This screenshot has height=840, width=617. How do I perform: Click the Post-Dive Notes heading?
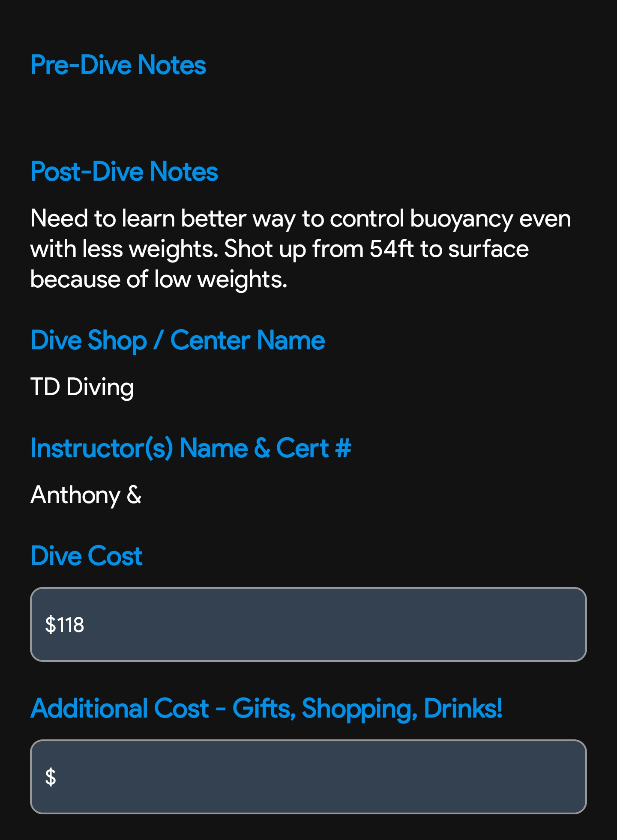pyautogui.click(x=123, y=172)
